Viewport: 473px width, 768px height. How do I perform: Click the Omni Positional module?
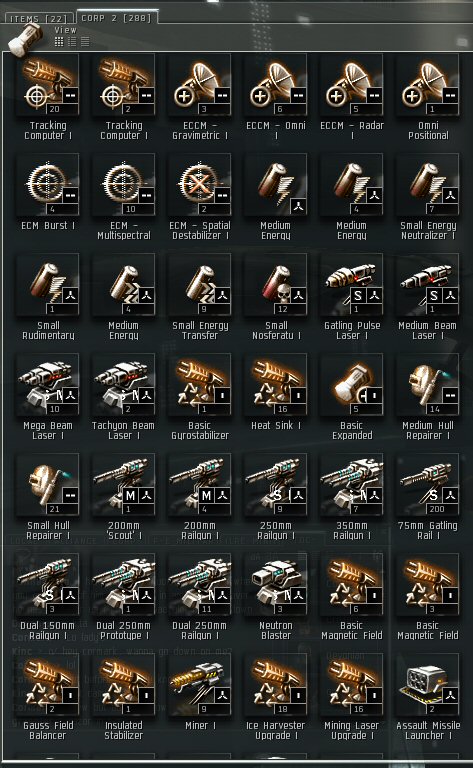pyautogui.click(x=428, y=85)
